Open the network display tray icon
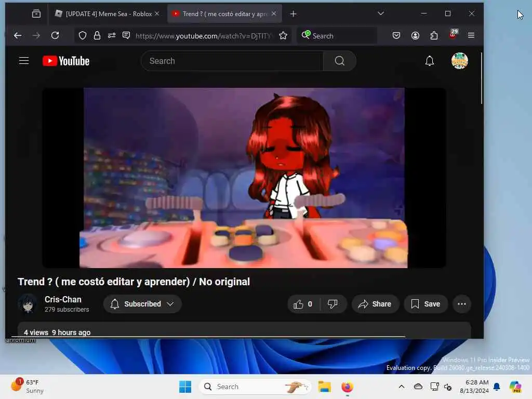The height and width of the screenshot is (399, 532). (x=434, y=387)
